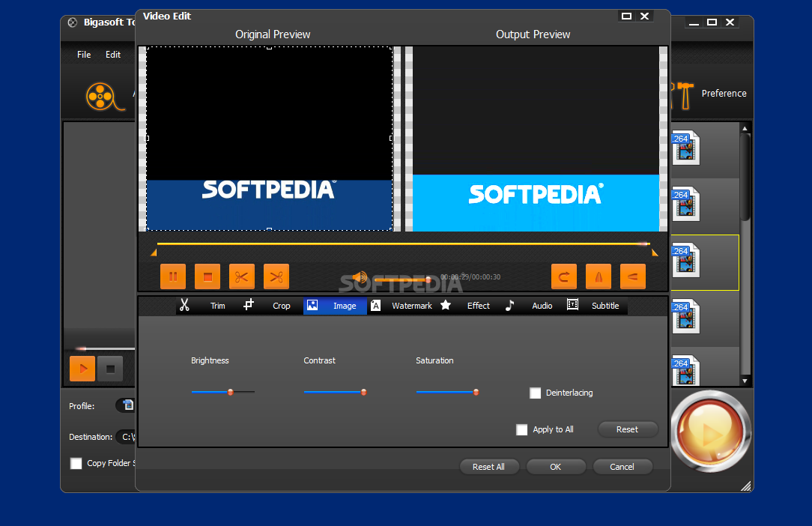This screenshot has height=526, width=812.
Task: Click the rotate video button
Action: 564,276
